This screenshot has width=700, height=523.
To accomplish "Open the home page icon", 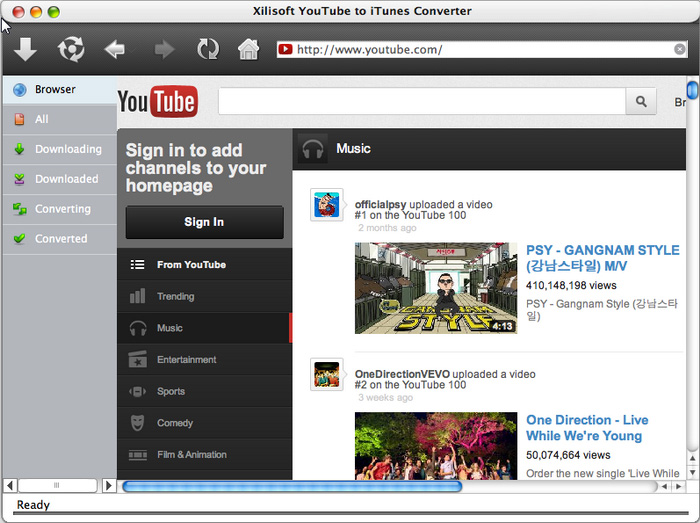I will [x=248, y=49].
